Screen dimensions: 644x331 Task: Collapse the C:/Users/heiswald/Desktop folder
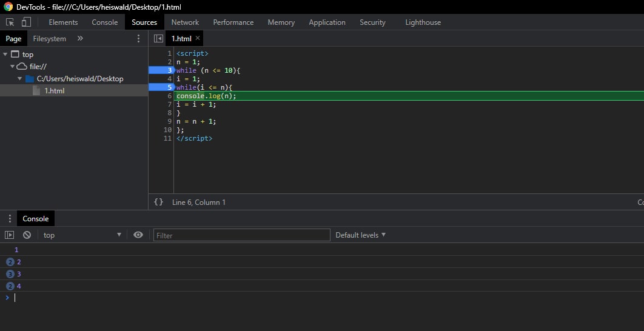click(20, 78)
